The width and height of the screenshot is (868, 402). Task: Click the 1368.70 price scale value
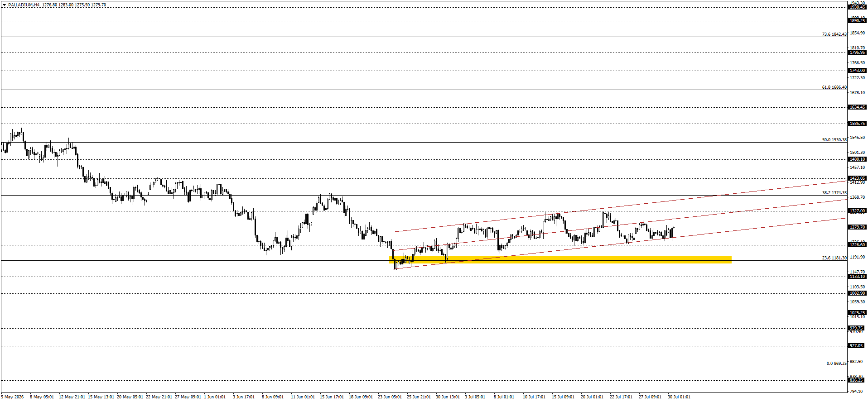point(857,197)
